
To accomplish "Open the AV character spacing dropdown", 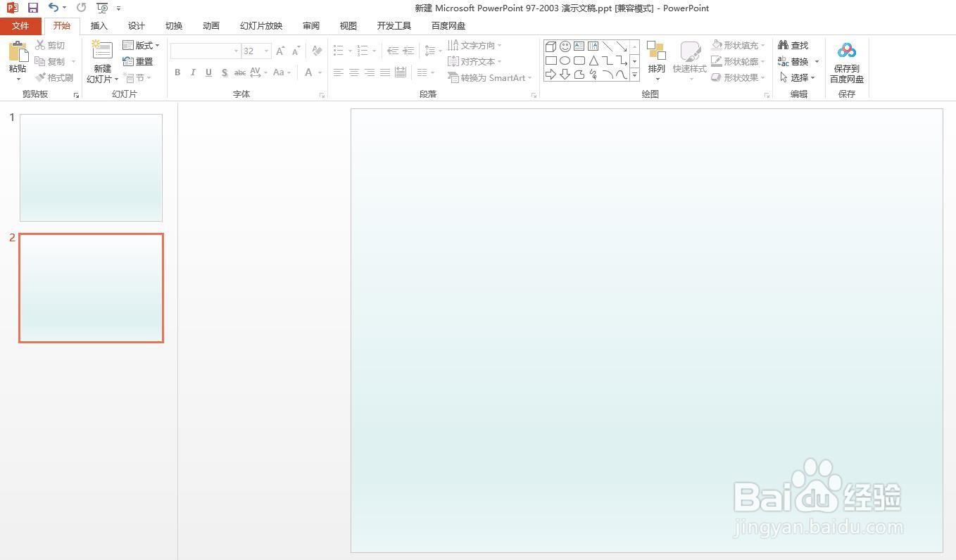I will coord(258,72).
